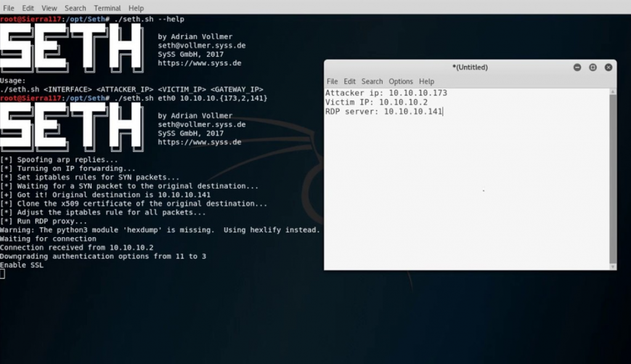Screen dimensions: 631x364
Task: Open the terminal Help menu
Action: [x=136, y=8]
